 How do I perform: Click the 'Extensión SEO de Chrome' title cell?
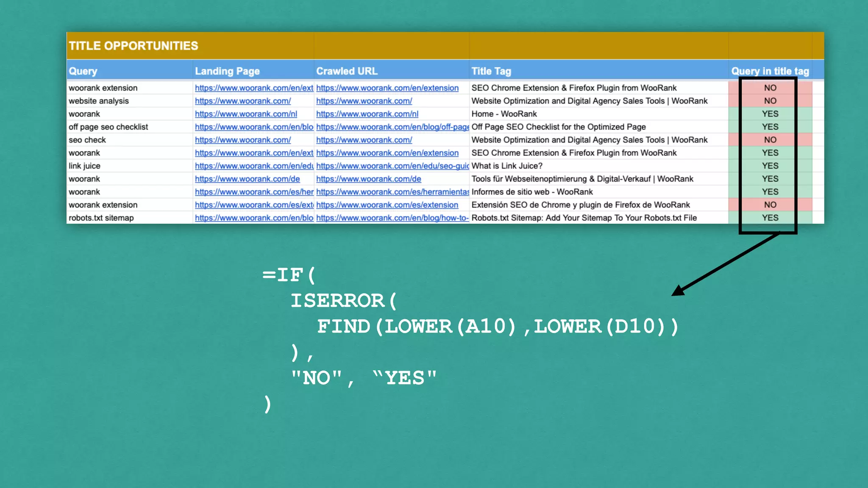pos(599,205)
